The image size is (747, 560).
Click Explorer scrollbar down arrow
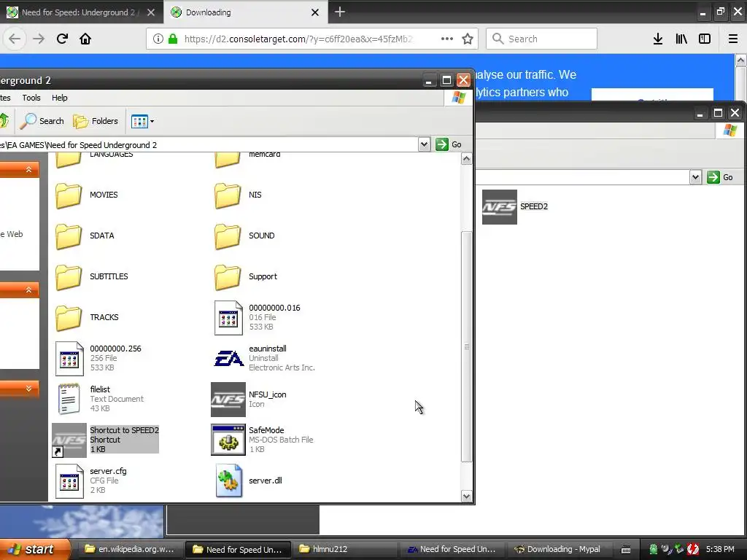coord(466,496)
